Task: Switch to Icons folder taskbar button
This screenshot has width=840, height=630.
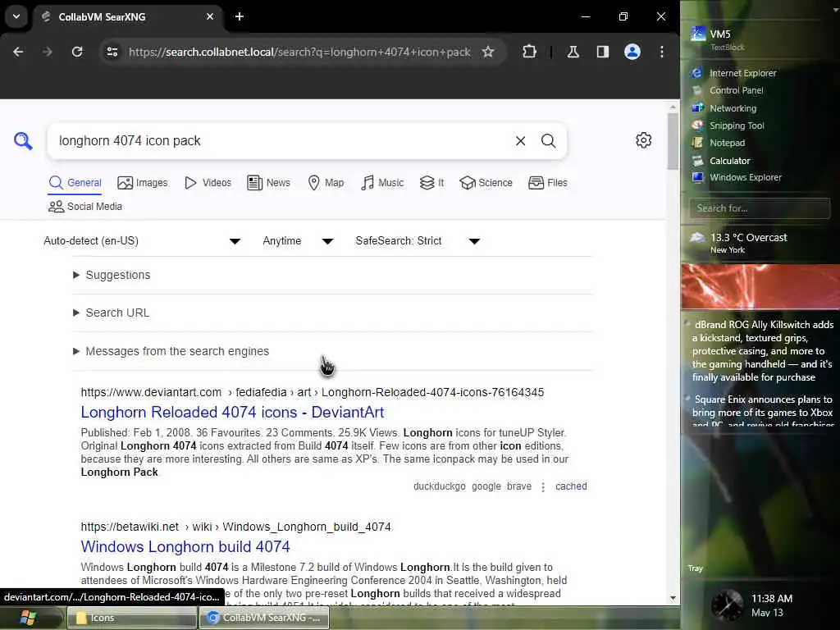Action: coord(132,618)
